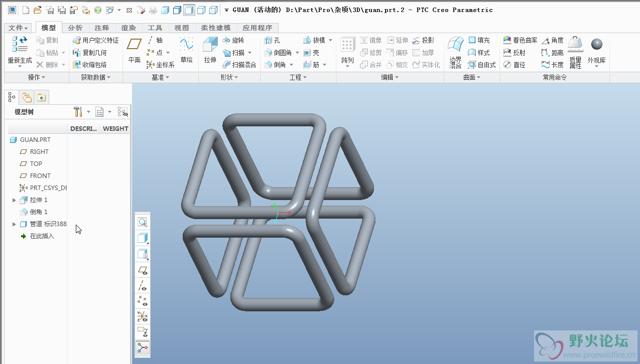This screenshot has width=640, height=364.
Task: Expand the 拉伸 1 feature in the model tree
Action: [14, 200]
